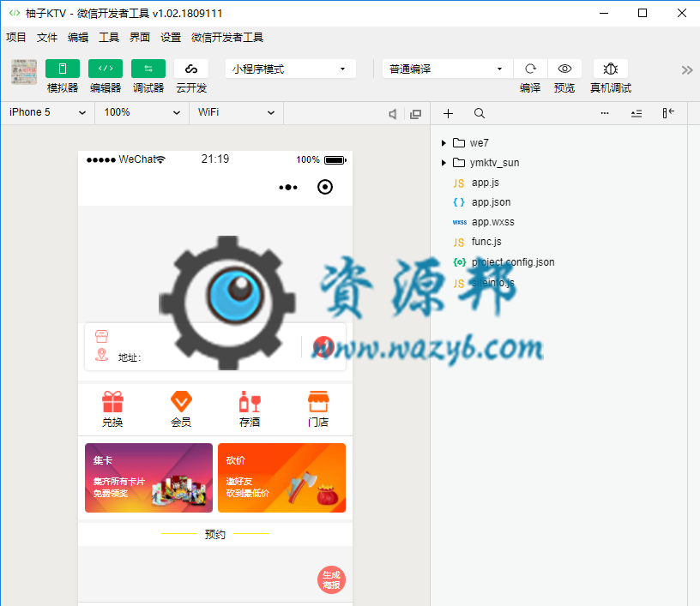700x606 pixels.
Task: Open the 界面 menu
Action: pos(140,38)
